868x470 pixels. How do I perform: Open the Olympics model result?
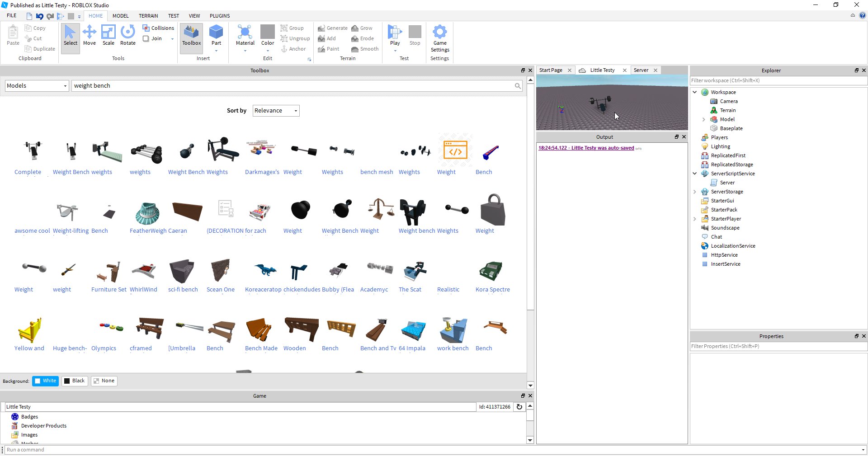point(109,332)
